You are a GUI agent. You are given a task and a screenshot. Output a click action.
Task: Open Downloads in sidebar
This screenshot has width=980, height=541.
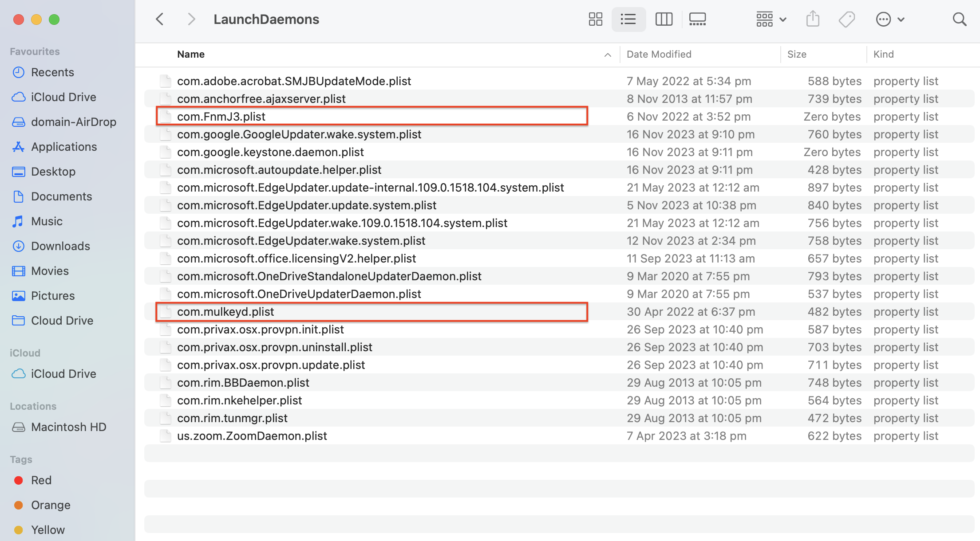(60, 246)
